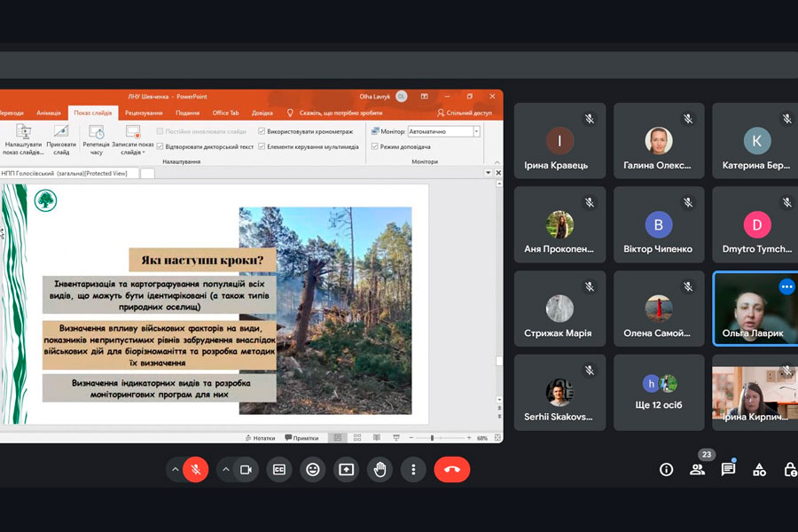Turn on closed captions
Screen dimensions: 798x532
coord(279,470)
